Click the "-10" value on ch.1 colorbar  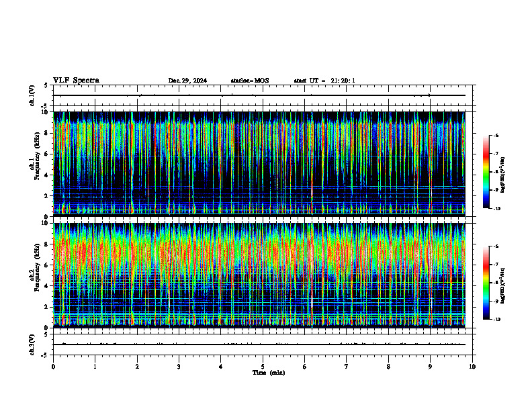pos(496,209)
